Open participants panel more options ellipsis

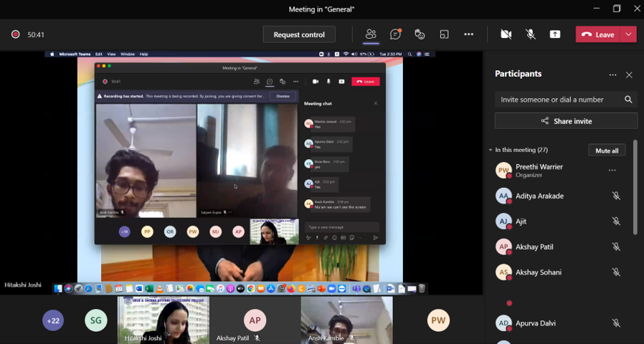click(x=612, y=75)
